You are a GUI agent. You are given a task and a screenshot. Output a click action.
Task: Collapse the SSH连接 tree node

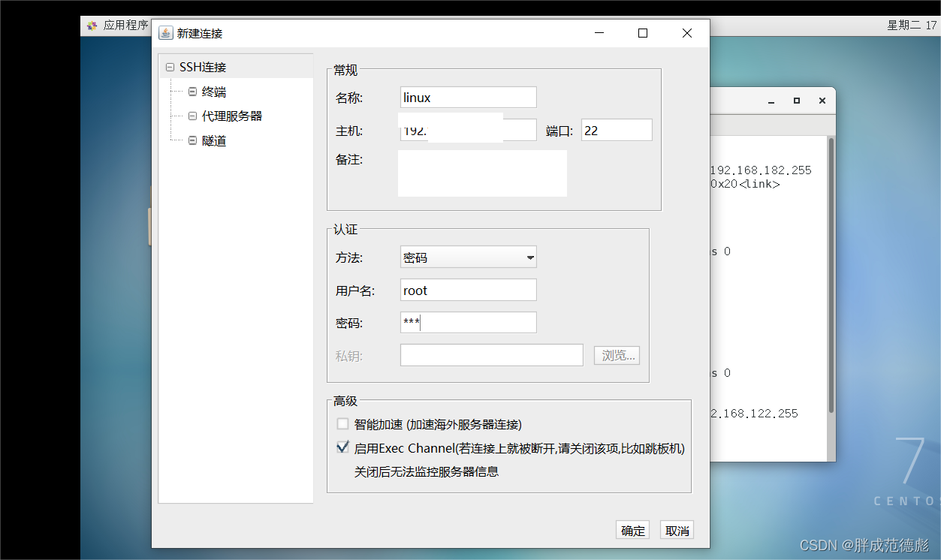pyautogui.click(x=170, y=67)
